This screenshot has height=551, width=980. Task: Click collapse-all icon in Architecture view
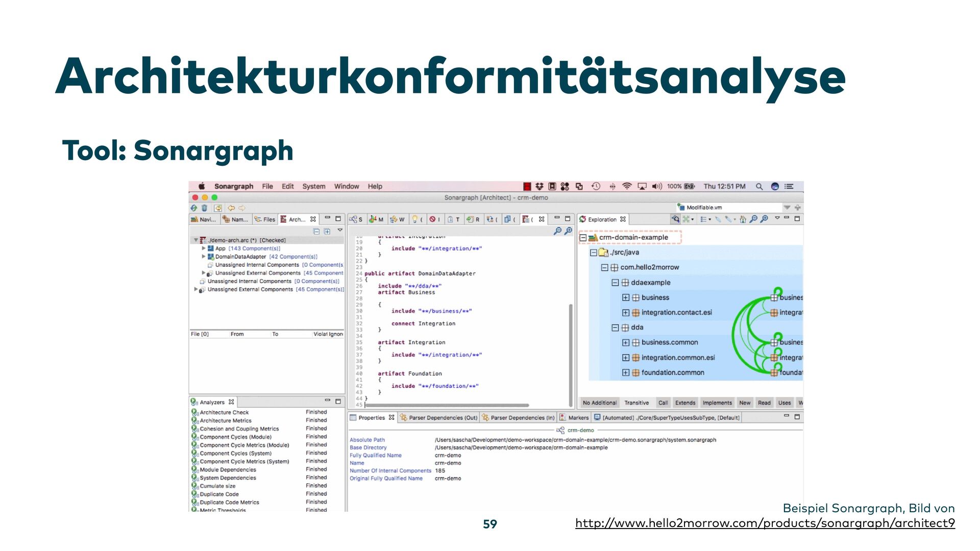tap(316, 231)
